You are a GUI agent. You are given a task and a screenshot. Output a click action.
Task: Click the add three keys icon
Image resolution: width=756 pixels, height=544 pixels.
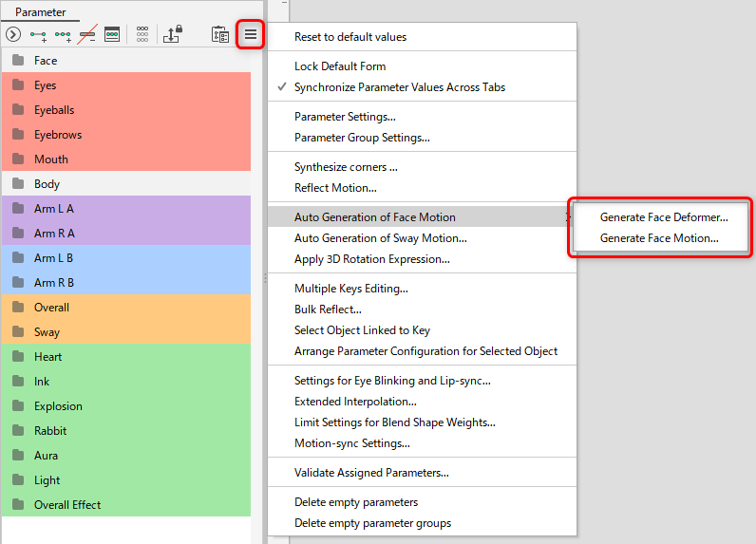(63, 35)
